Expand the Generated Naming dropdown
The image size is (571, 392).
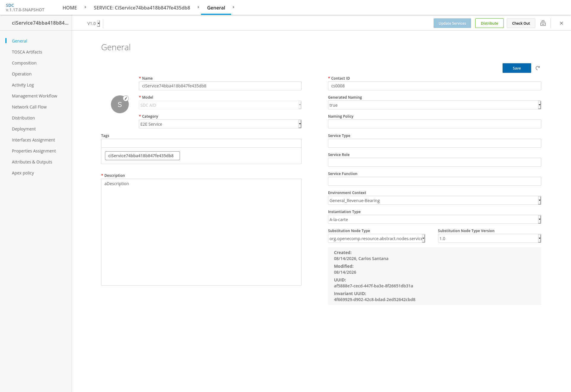pos(434,105)
